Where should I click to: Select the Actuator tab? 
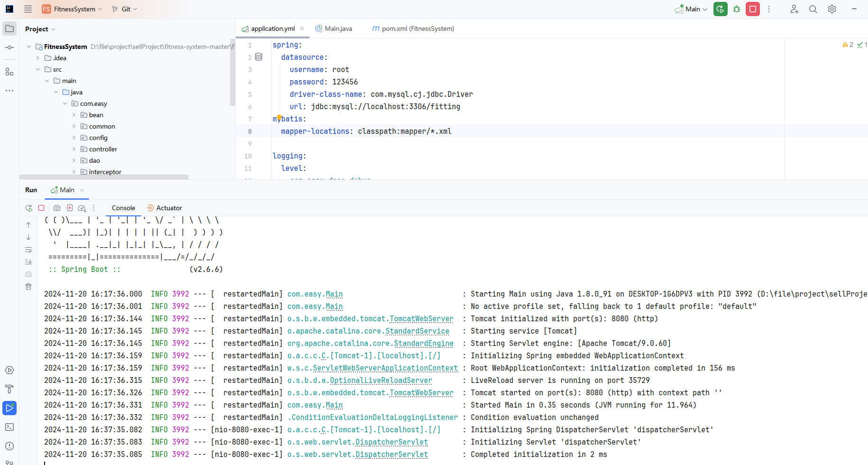pyautogui.click(x=164, y=208)
